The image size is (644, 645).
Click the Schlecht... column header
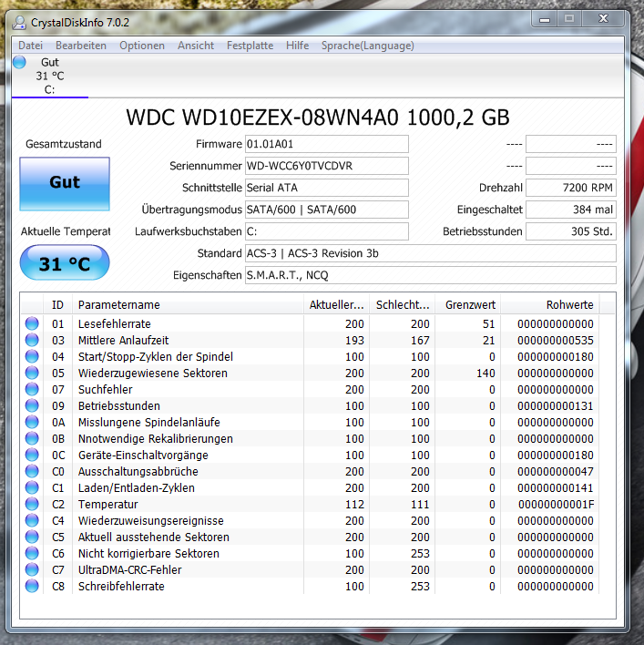pyautogui.click(x=403, y=305)
